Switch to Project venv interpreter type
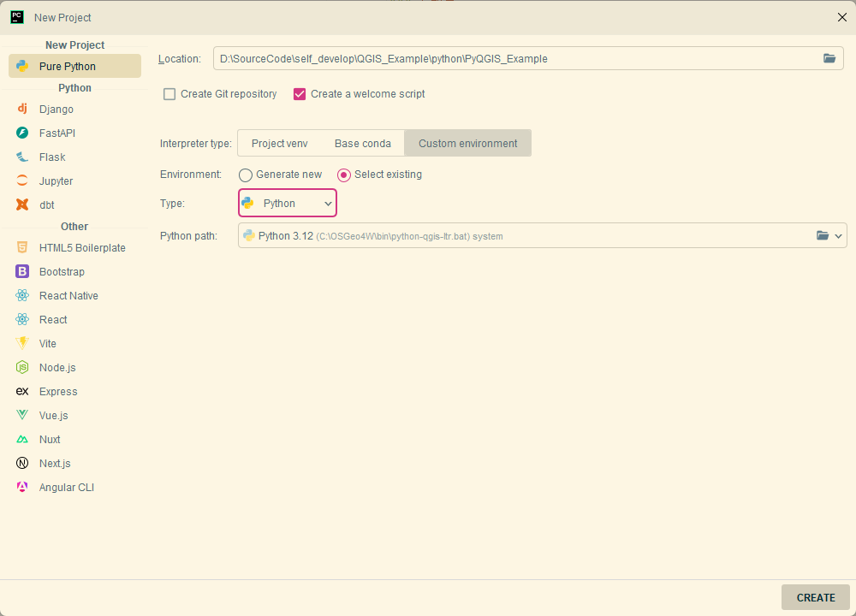The width and height of the screenshot is (856, 616). [x=280, y=144]
